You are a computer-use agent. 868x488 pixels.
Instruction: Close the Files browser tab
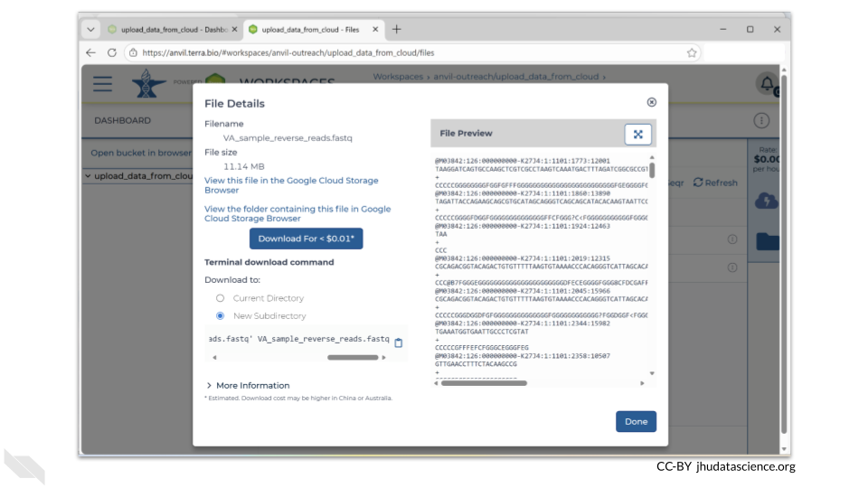point(375,29)
